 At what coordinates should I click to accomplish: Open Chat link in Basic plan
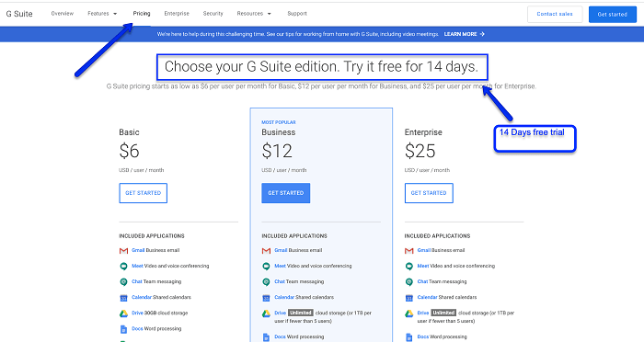pos(137,281)
